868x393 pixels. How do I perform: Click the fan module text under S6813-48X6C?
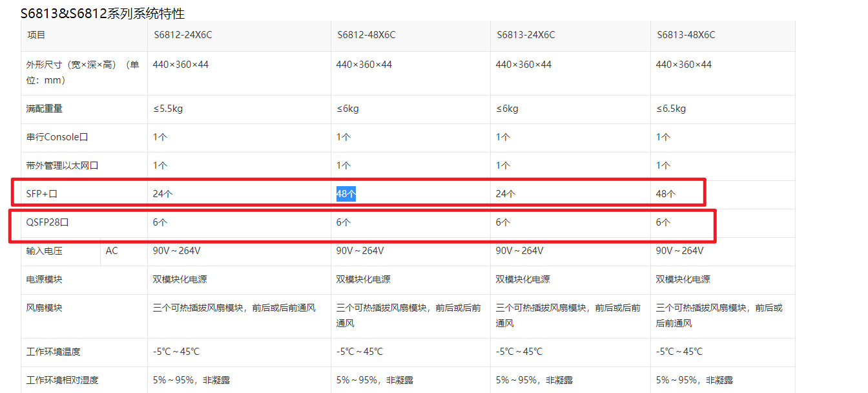[x=719, y=315]
